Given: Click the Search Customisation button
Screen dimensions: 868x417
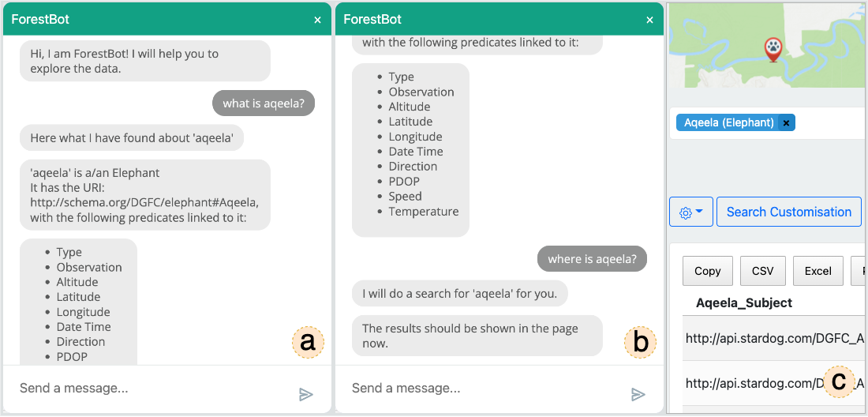Looking at the screenshot, I should tap(789, 212).
